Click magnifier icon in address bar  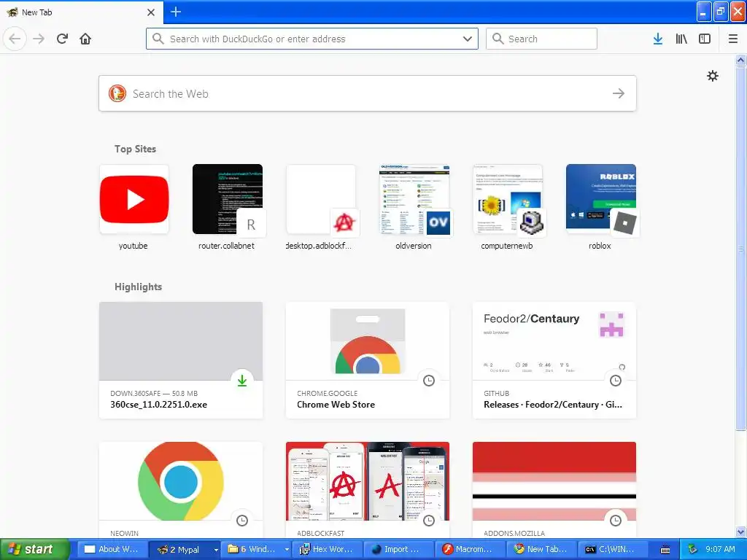[x=158, y=39]
